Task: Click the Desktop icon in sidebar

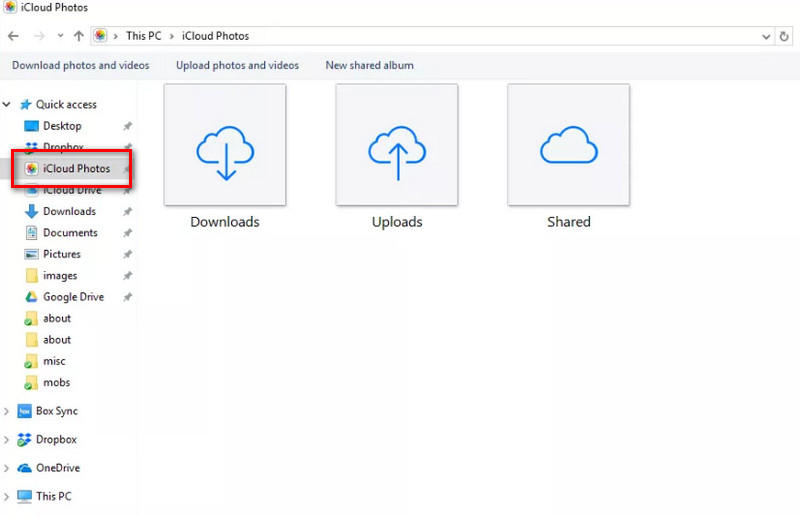Action: [32, 126]
